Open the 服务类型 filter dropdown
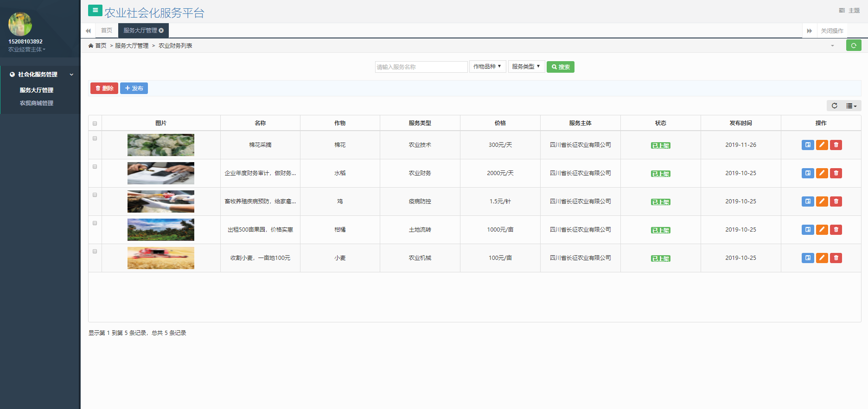868x409 pixels. pos(526,67)
